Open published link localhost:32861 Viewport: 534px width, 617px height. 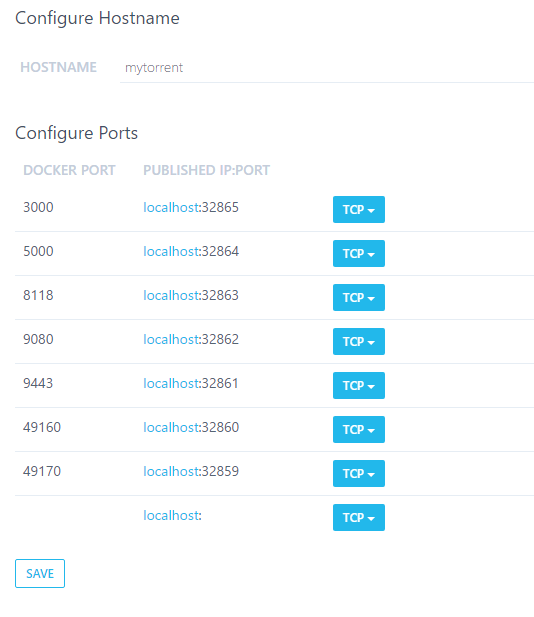[191, 384]
